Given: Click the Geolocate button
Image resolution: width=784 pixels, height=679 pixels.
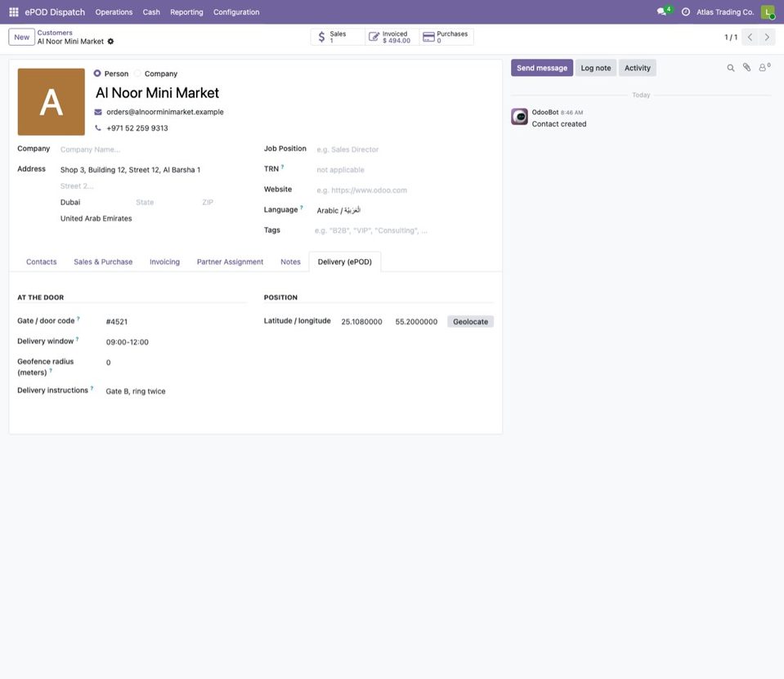Looking at the screenshot, I should click(471, 322).
